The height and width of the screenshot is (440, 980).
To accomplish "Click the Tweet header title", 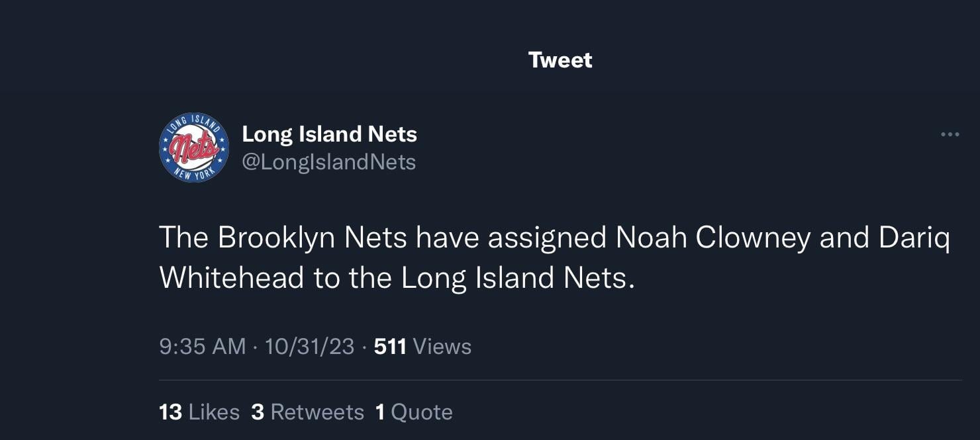I will pyautogui.click(x=560, y=60).
